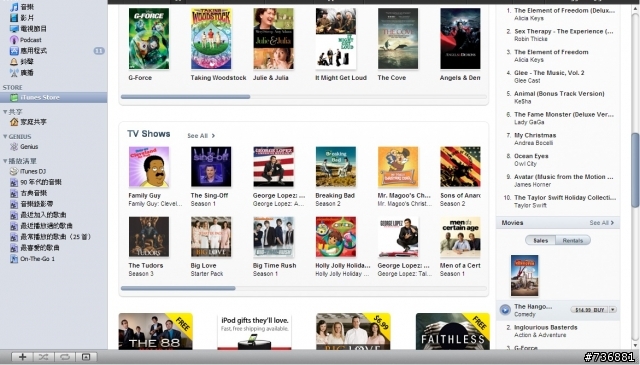640x365 pixels.
Task: Open Mr. Magoo's Christmas artwork
Action: (x=398, y=167)
